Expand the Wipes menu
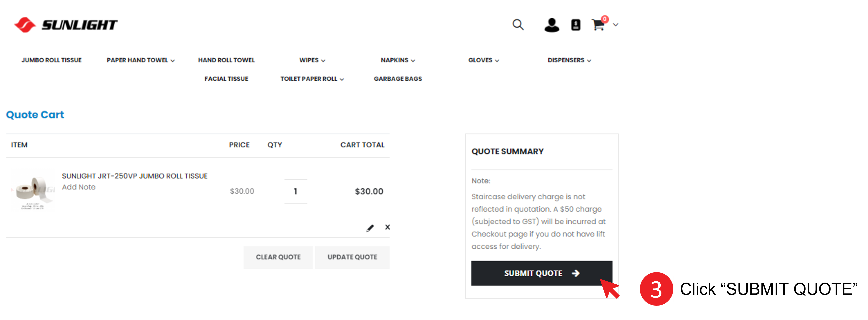 [312, 60]
